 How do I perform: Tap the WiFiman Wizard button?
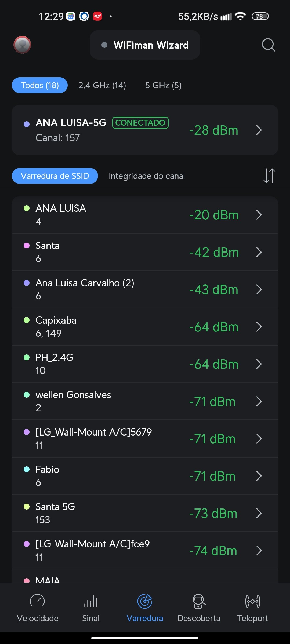click(x=145, y=45)
